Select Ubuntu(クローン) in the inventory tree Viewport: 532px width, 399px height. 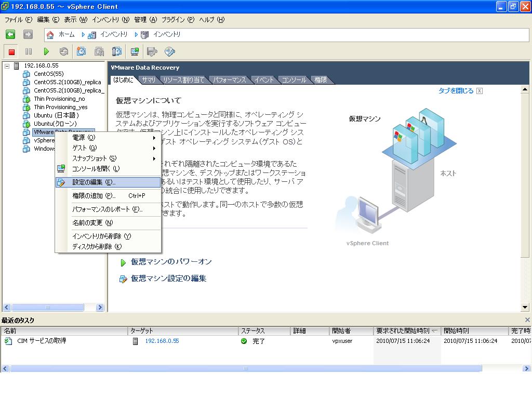click(x=55, y=124)
